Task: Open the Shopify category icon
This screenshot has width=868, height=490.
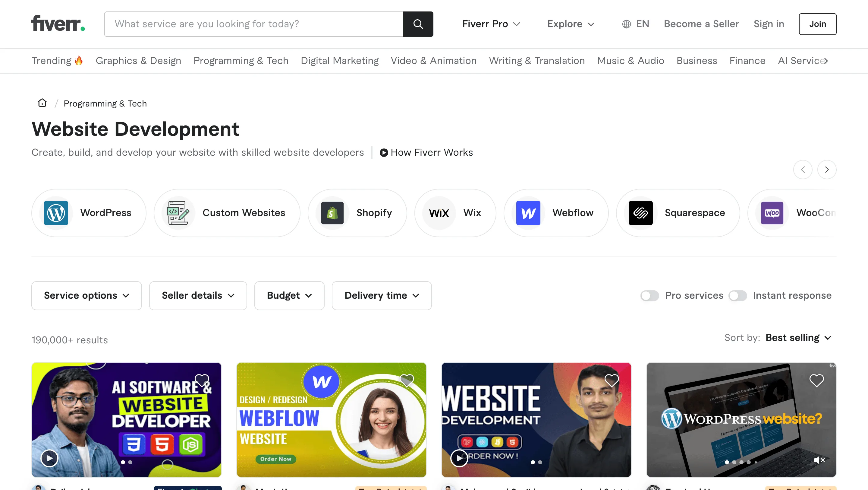Action: point(332,213)
